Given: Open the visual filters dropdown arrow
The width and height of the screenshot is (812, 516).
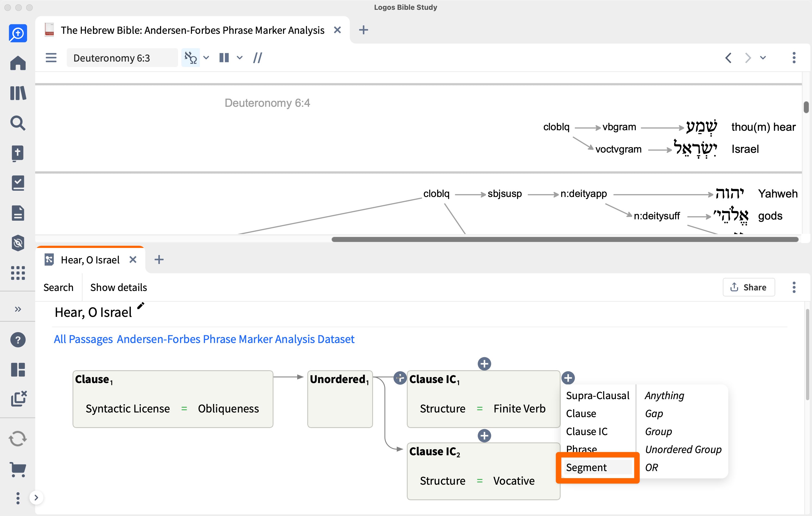Looking at the screenshot, I should [206, 58].
